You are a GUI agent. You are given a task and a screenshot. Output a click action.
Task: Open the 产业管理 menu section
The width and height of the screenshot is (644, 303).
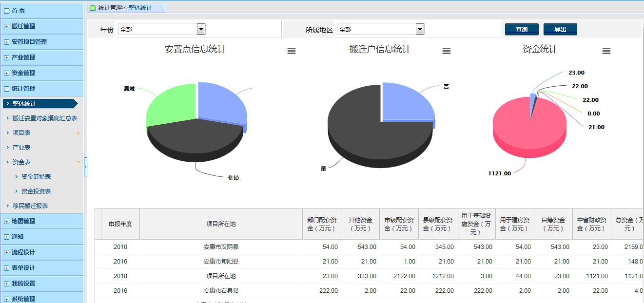point(23,57)
